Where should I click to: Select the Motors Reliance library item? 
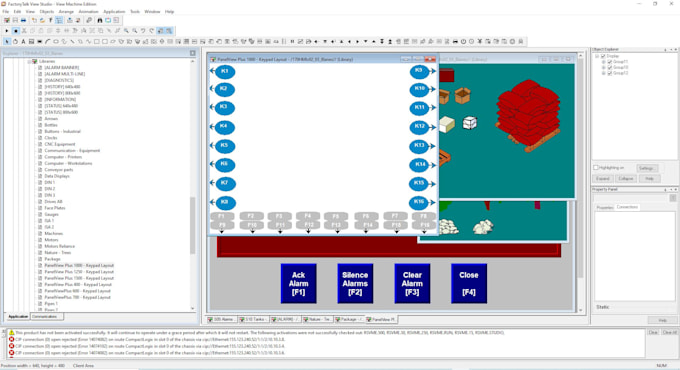[59, 246]
